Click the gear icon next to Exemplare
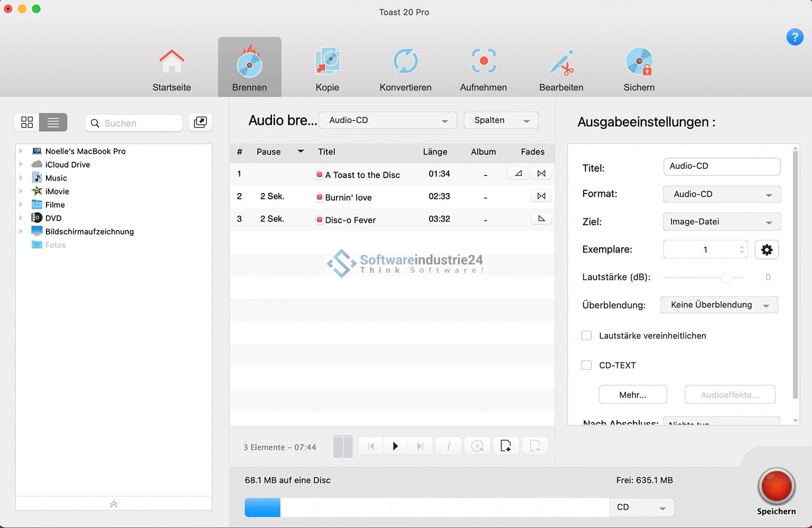812x528 pixels. (x=767, y=249)
